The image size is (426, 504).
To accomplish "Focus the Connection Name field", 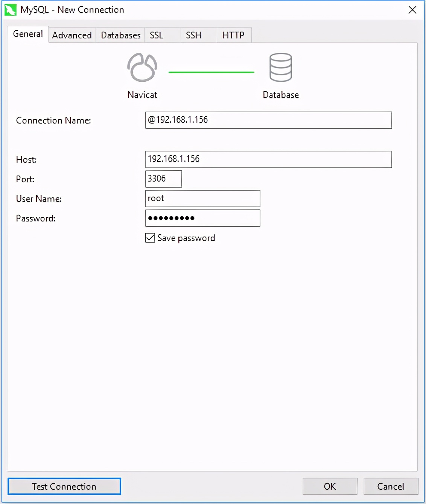I will pos(269,120).
